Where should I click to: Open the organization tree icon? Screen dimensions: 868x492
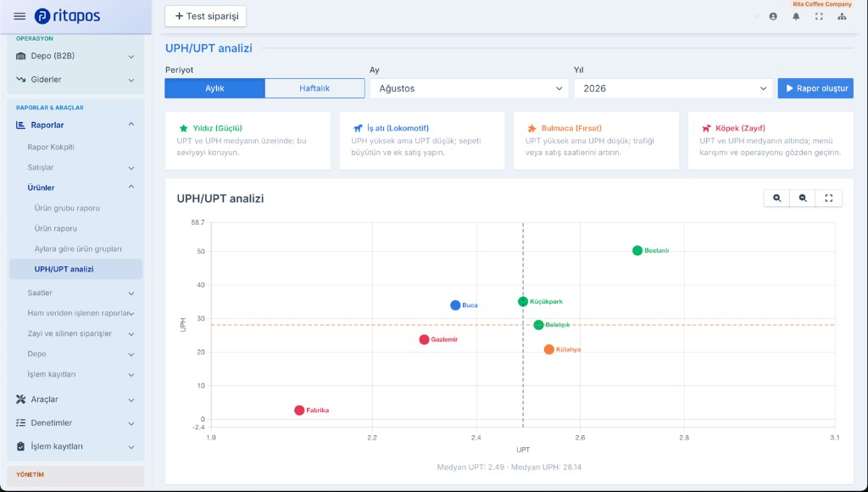(842, 17)
